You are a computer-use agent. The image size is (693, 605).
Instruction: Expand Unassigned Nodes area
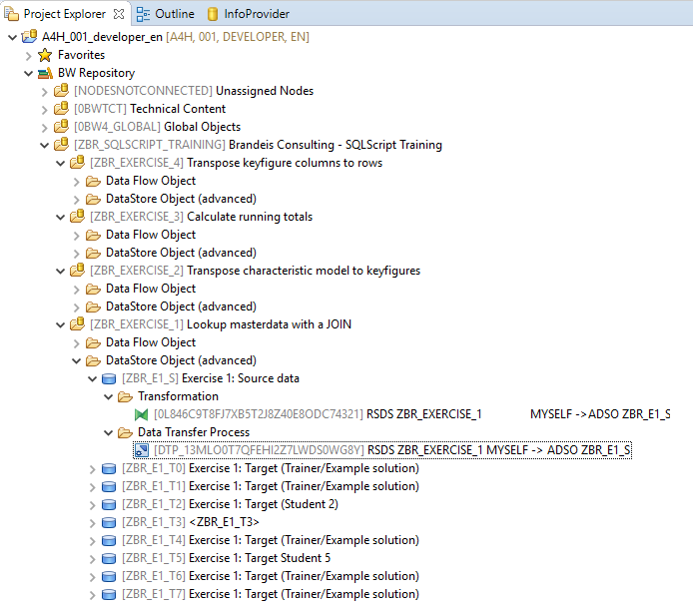click(x=44, y=91)
